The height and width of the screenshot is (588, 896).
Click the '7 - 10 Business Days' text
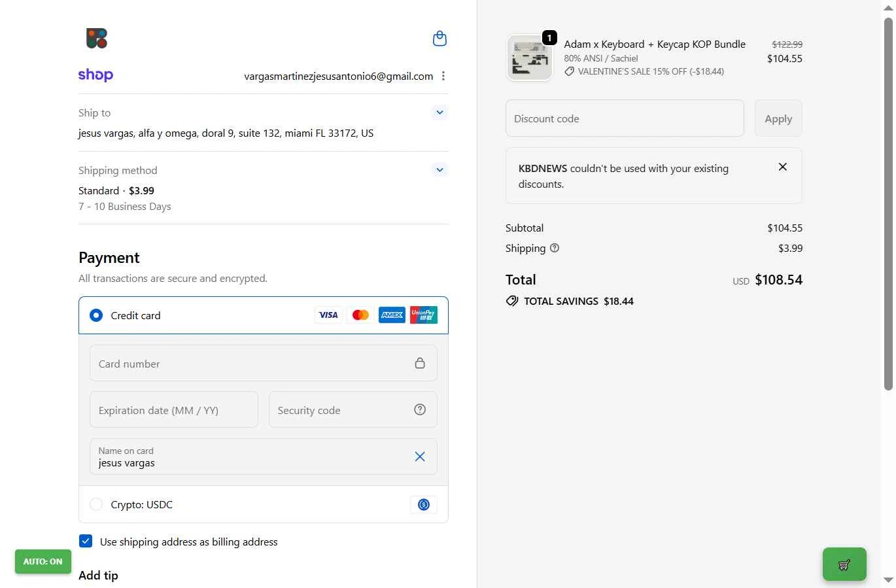[x=125, y=206]
